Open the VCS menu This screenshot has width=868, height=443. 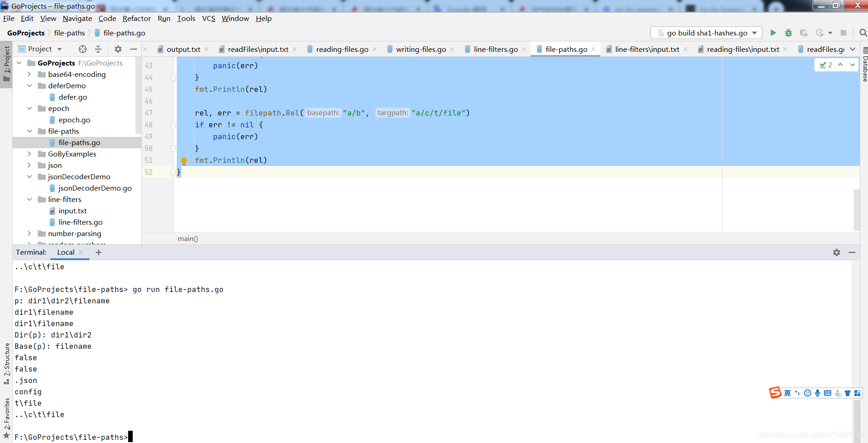209,18
